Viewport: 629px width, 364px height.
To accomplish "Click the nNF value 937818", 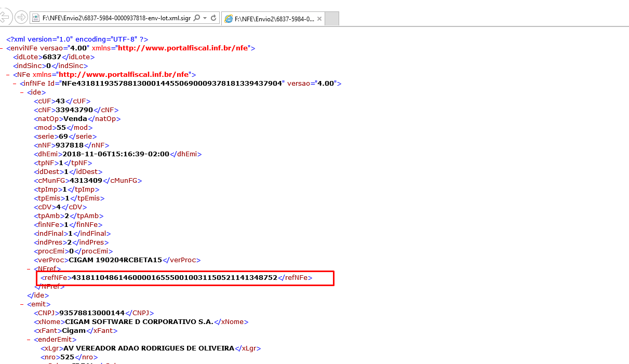I will coord(69,145).
